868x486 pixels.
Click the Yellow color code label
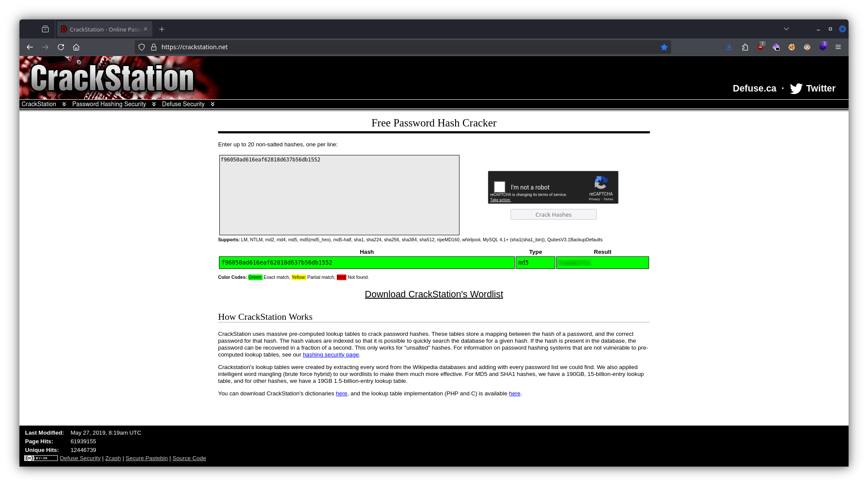pyautogui.click(x=299, y=277)
